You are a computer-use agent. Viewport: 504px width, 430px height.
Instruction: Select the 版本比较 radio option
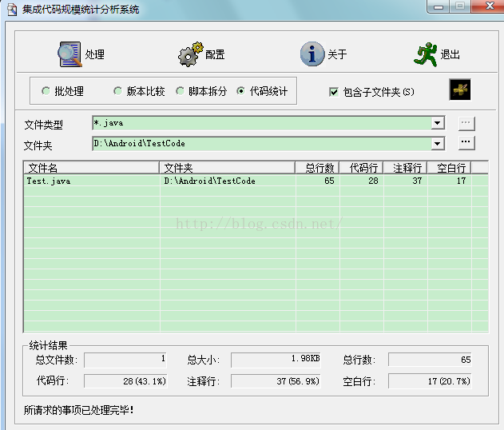point(117,92)
